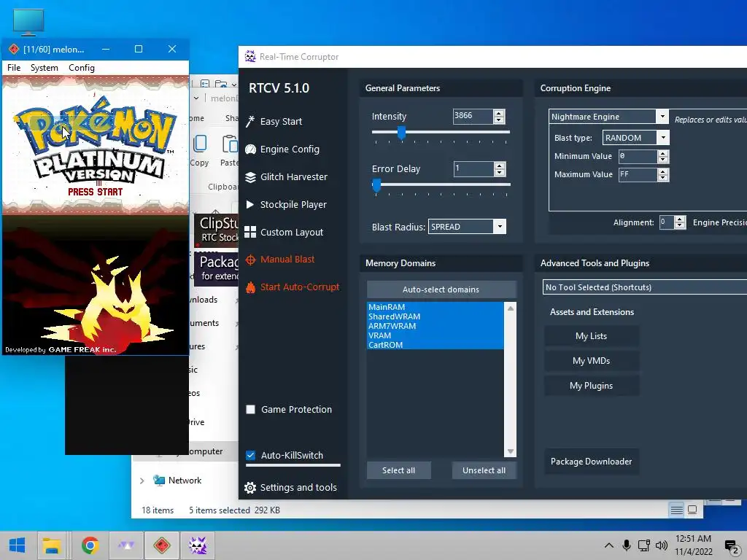Open Stockpile Player play icon

(249, 204)
